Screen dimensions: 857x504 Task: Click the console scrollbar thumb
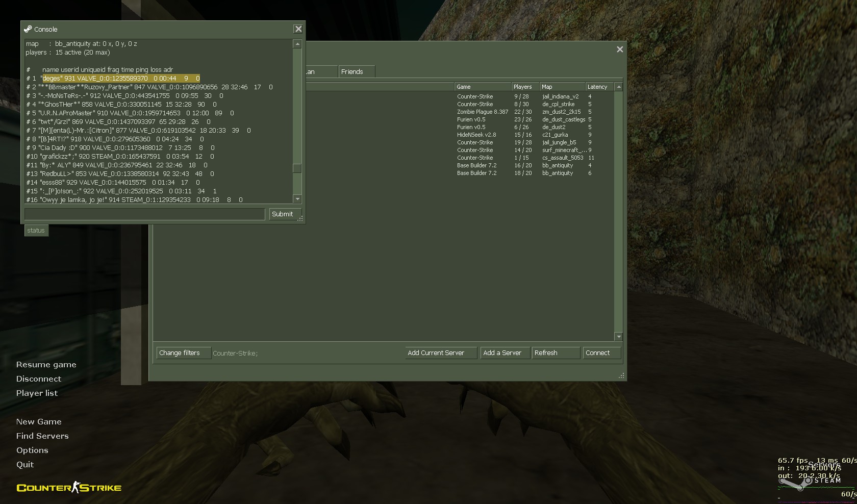tap(297, 168)
